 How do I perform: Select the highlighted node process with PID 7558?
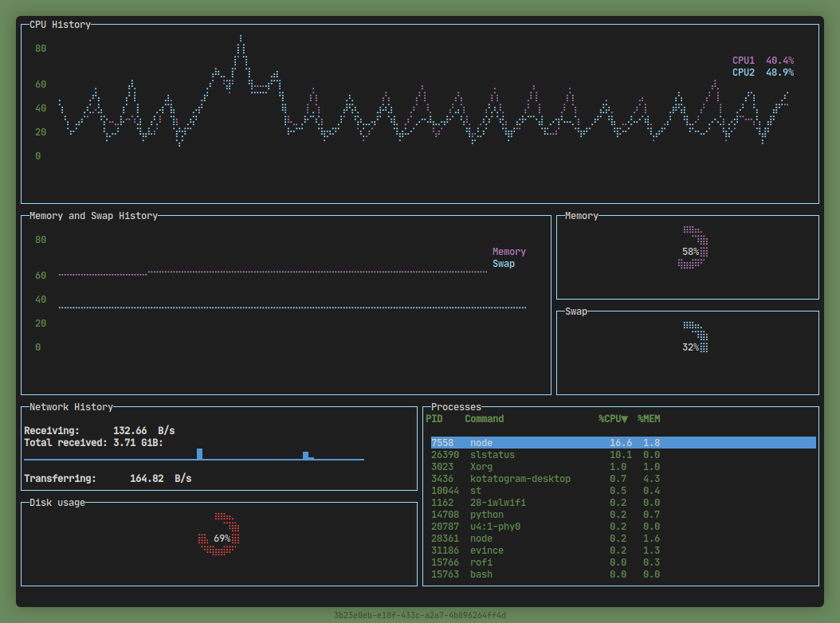coord(622,443)
